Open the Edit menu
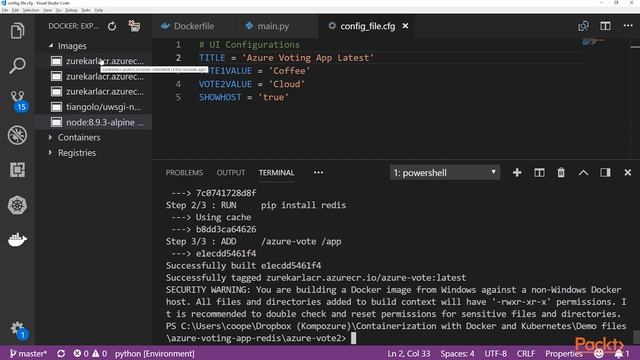This screenshot has height=360, width=640. coord(15,10)
